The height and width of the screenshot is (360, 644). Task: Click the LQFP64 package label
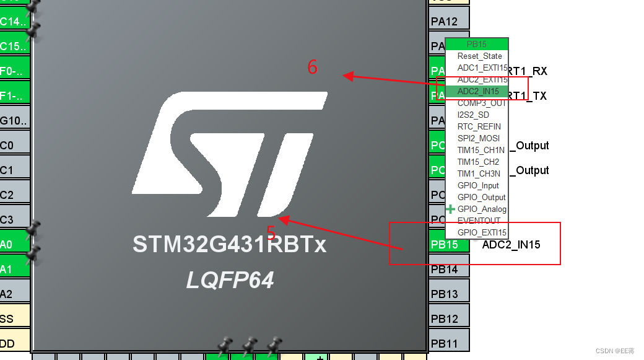[230, 280]
